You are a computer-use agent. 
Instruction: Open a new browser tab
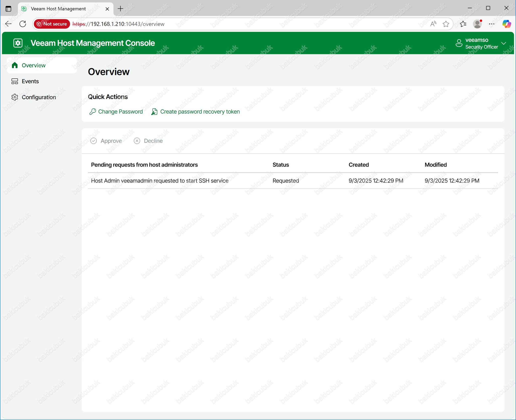click(x=120, y=9)
